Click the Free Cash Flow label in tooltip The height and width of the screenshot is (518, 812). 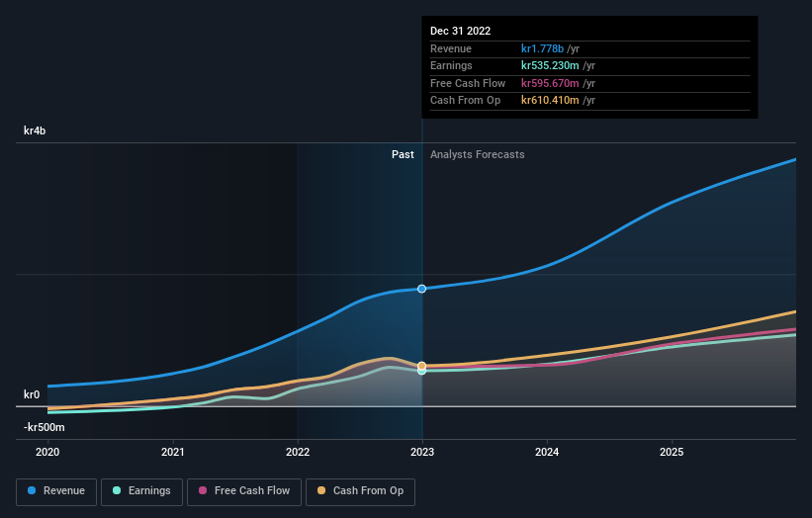pos(468,83)
